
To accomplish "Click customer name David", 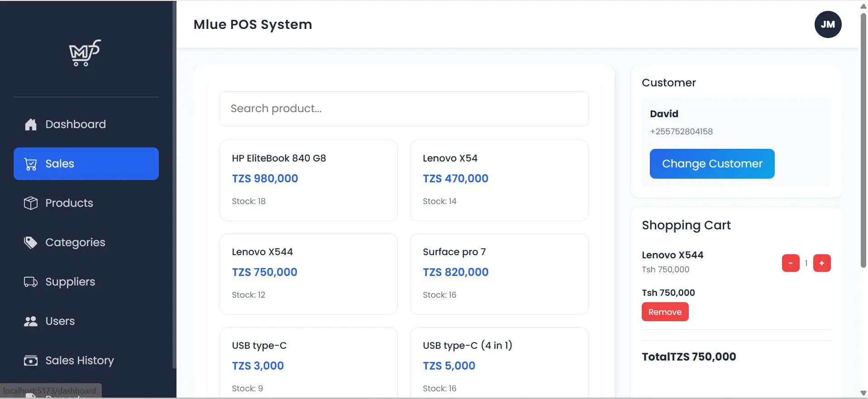I will pos(664,114).
